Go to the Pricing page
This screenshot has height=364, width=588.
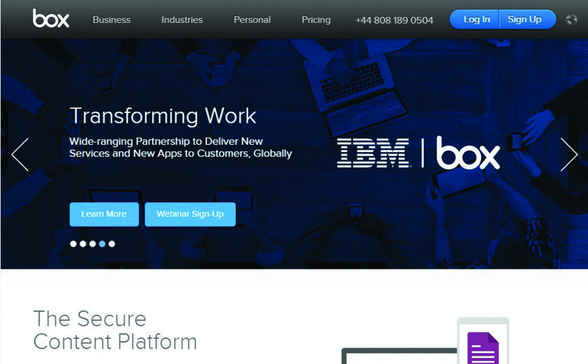[x=316, y=20]
